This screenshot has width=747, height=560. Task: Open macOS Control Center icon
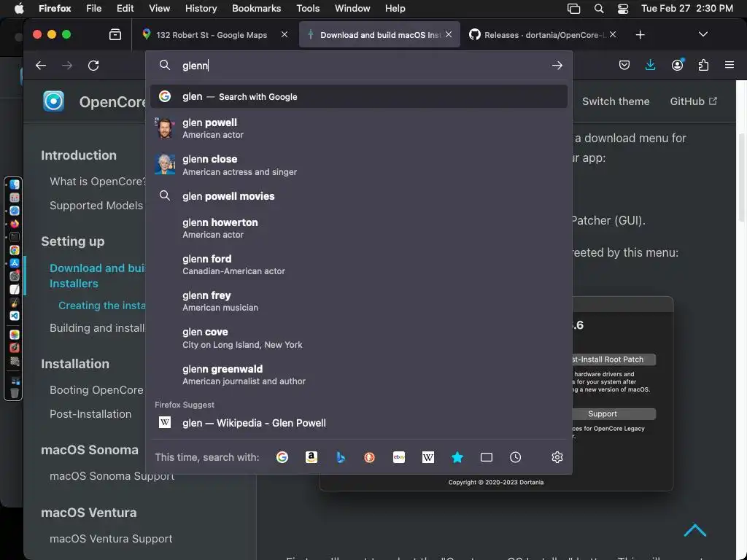[x=623, y=8]
